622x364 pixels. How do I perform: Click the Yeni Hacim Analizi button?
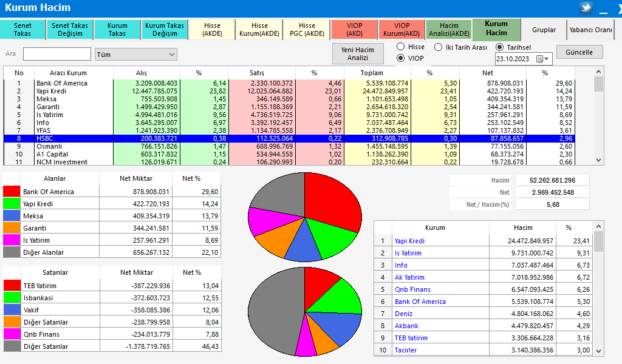[x=358, y=54]
